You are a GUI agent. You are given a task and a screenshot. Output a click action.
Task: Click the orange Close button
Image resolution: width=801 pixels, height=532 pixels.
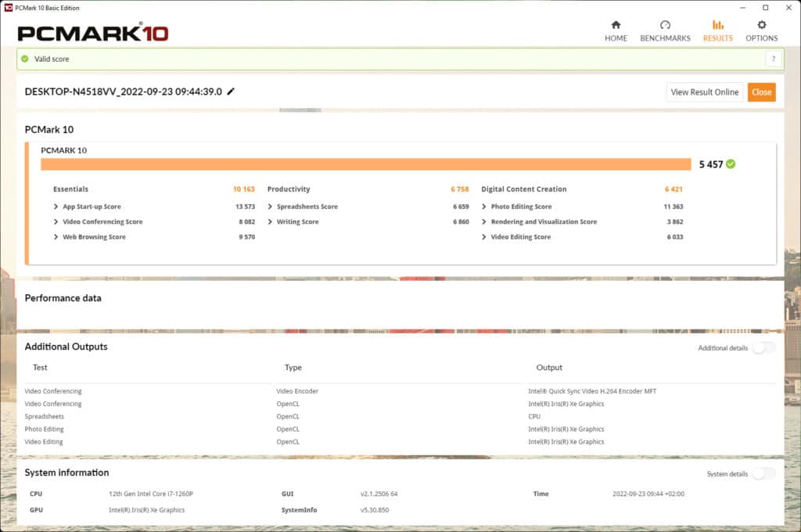point(762,92)
